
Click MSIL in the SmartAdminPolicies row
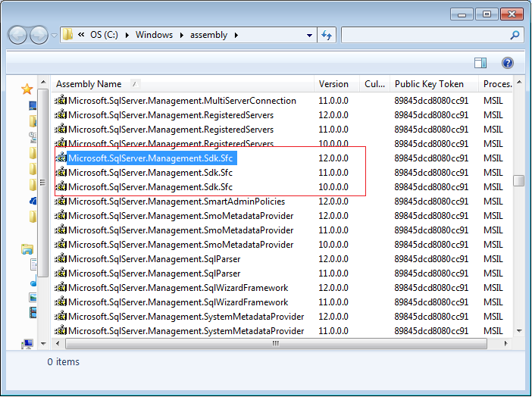click(493, 202)
